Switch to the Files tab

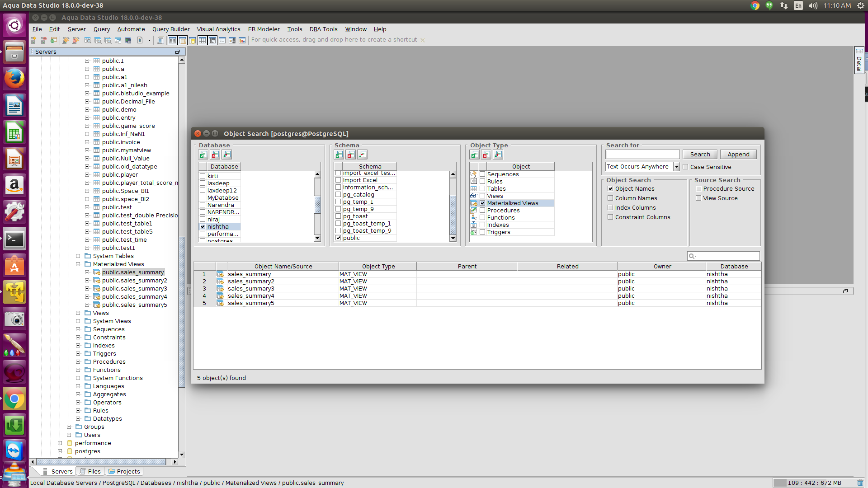click(90, 471)
